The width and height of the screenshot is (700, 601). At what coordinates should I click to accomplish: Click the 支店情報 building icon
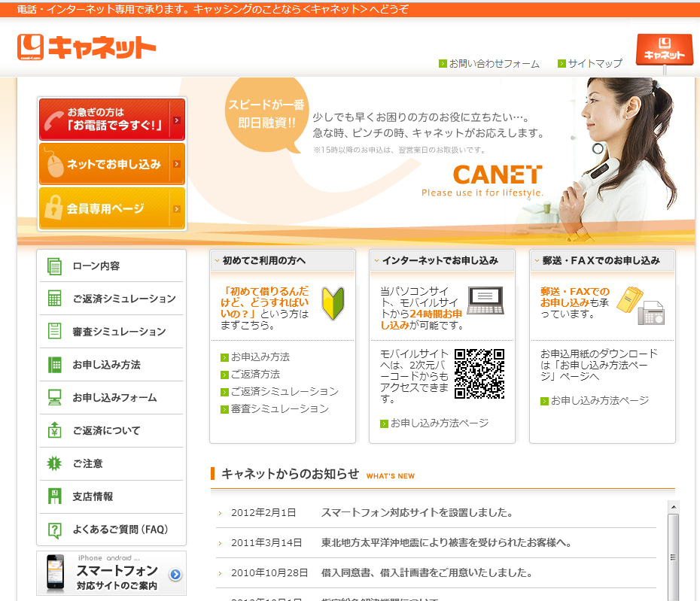[54, 496]
